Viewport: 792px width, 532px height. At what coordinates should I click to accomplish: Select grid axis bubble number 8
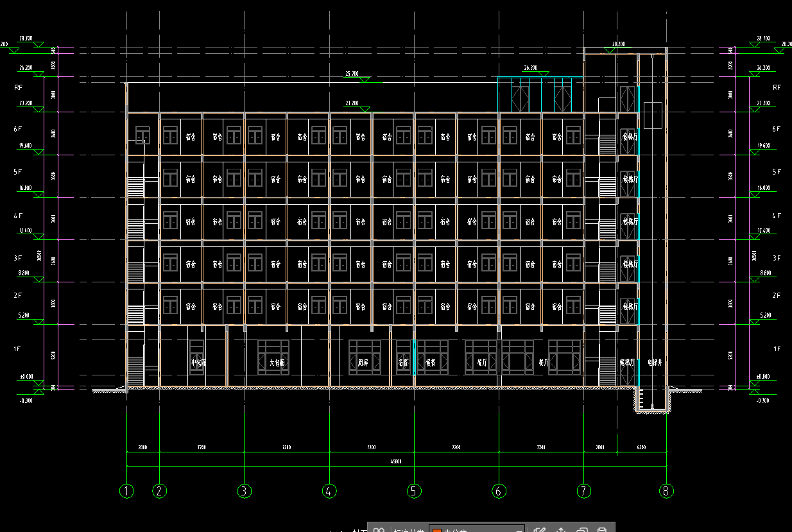(x=666, y=491)
